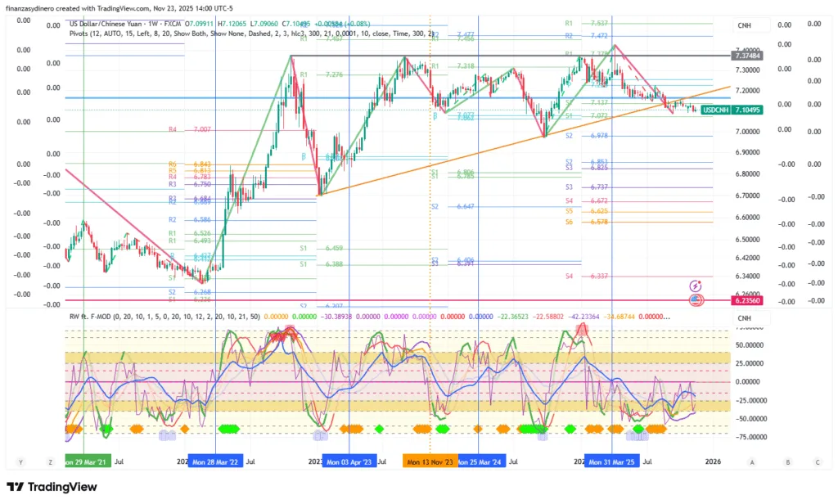Image resolution: width=838 pixels, height=504 pixels.
Task: Click the US Dollar/Chinese Yuan symbol title
Action: (115, 25)
